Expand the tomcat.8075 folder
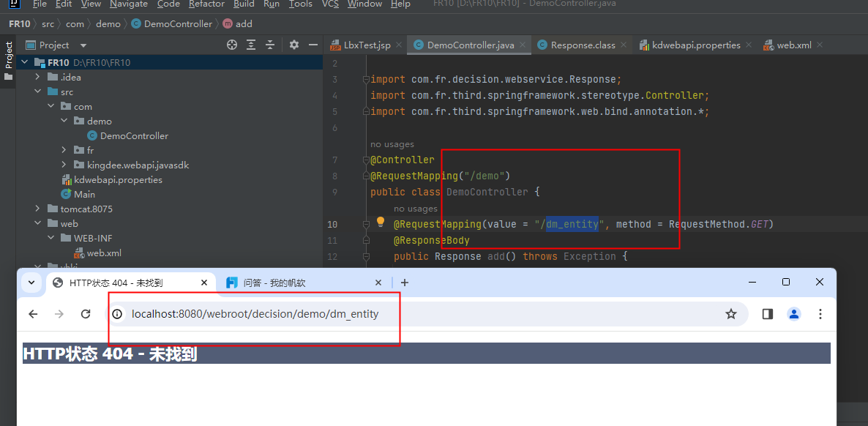Image resolution: width=868 pixels, height=426 pixels. click(x=37, y=209)
